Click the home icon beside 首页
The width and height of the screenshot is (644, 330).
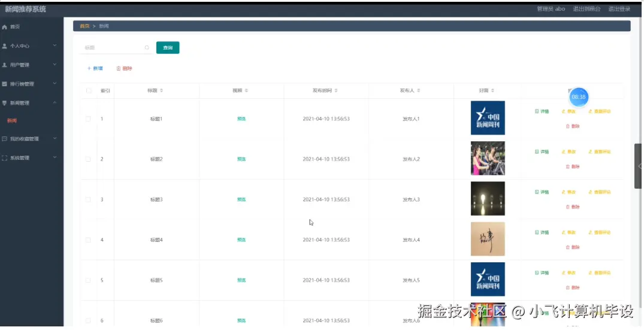(5, 27)
